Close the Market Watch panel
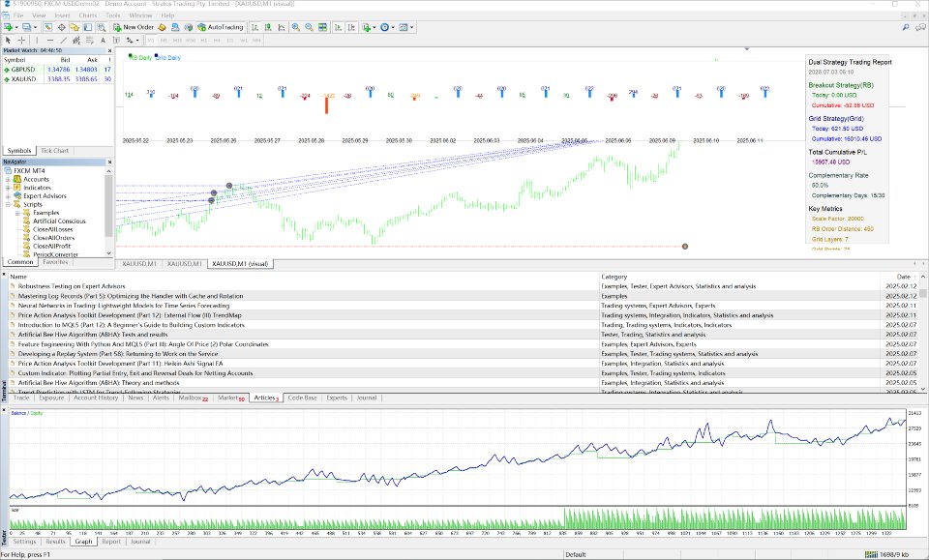 pyautogui.click(x=110, y=48)
